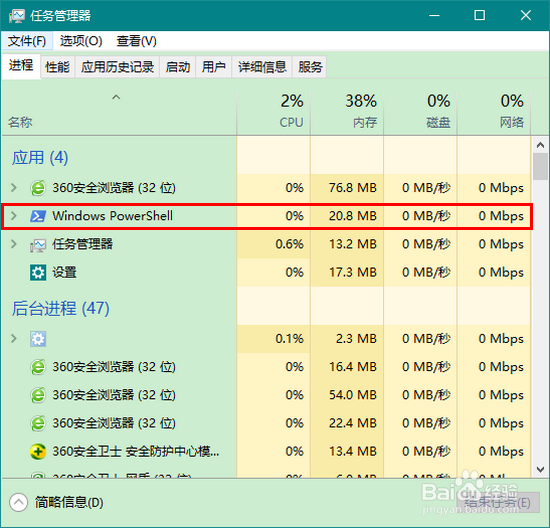
Task: Collapse to 简略信息 with the round arrow
Action: [x=19, y=502]
